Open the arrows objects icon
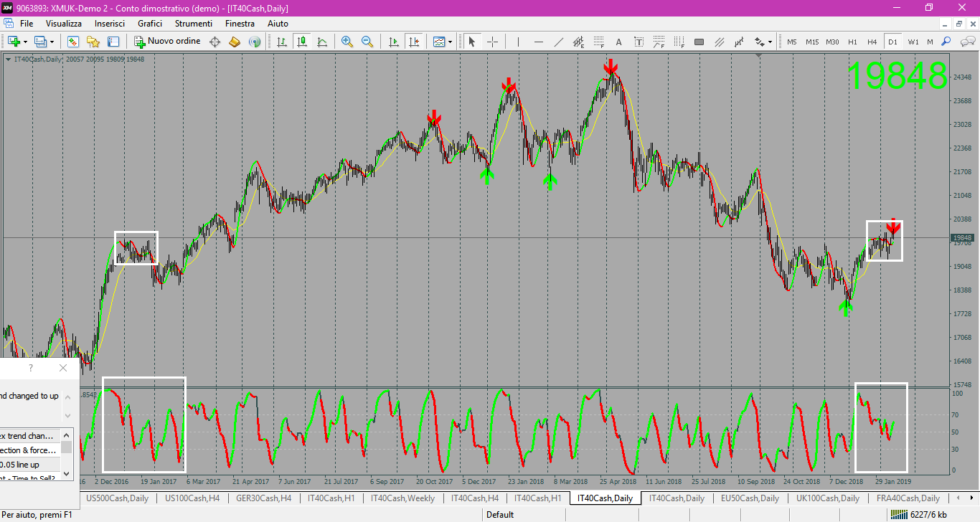The width and height of the screenshot is (980, 522). pos(759,42)
